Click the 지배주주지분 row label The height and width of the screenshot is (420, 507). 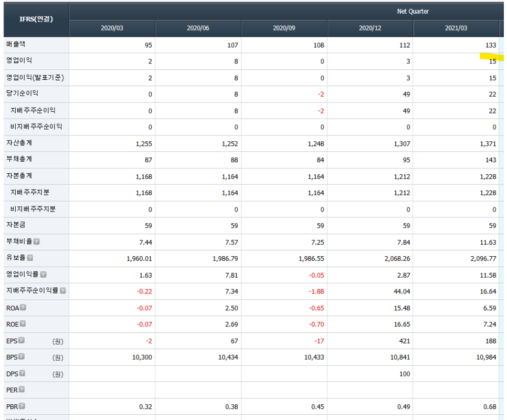(x=30, y=192)
